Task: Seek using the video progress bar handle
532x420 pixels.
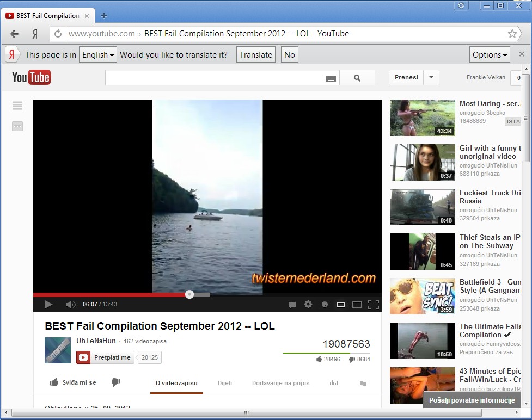Action: (x=189, y=294)
